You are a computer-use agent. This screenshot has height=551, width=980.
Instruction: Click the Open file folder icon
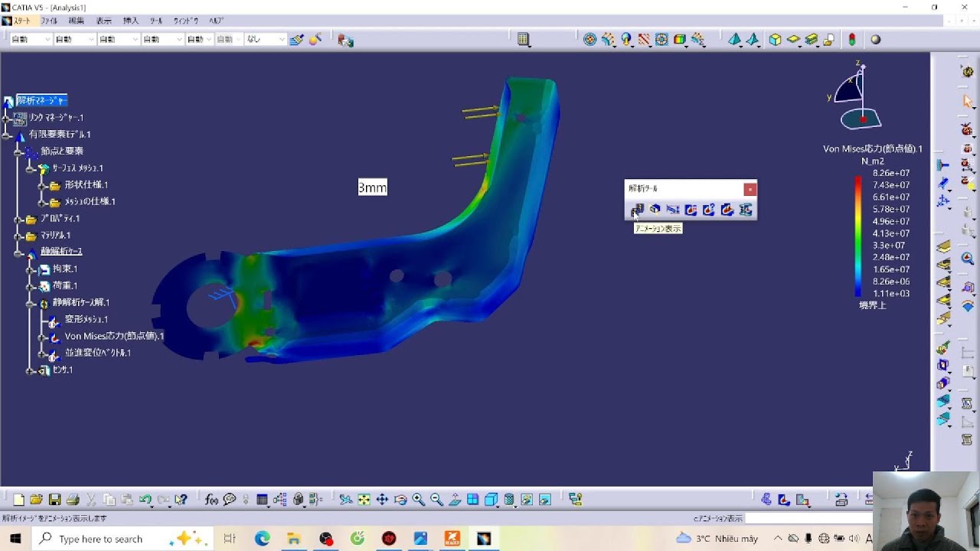[36, 500]
